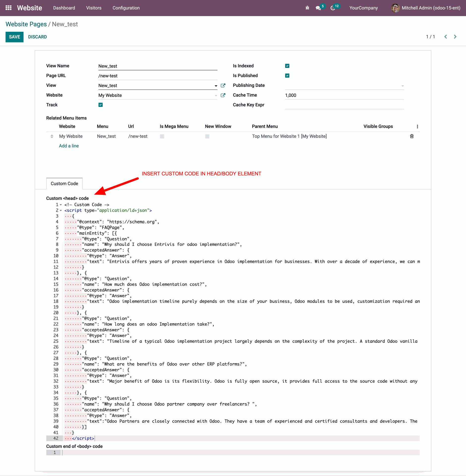Edit the Cache Time field

[344, 95]
